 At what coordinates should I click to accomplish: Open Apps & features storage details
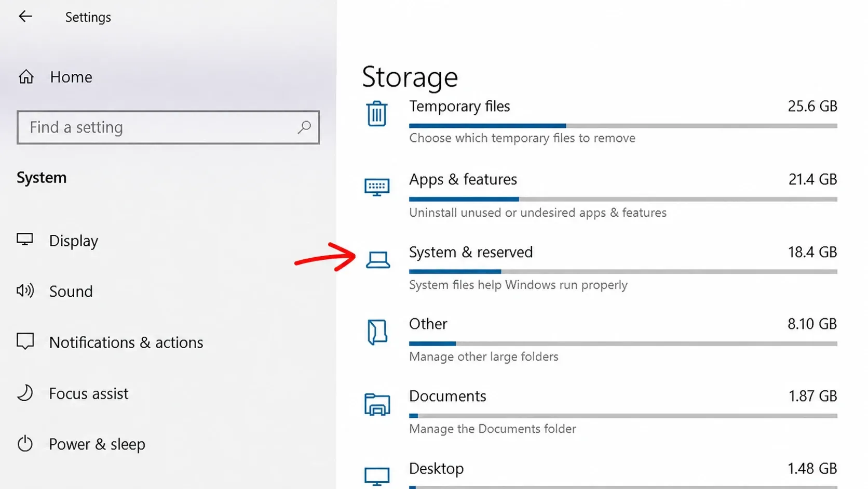601,195
